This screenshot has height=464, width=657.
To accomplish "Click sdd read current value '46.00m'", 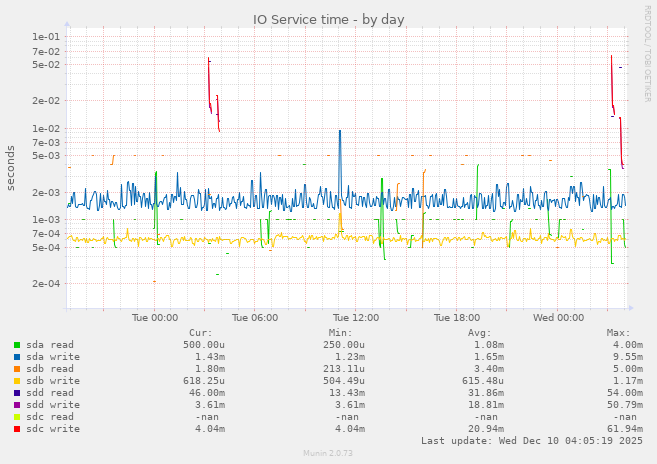I will click(207, 393).
